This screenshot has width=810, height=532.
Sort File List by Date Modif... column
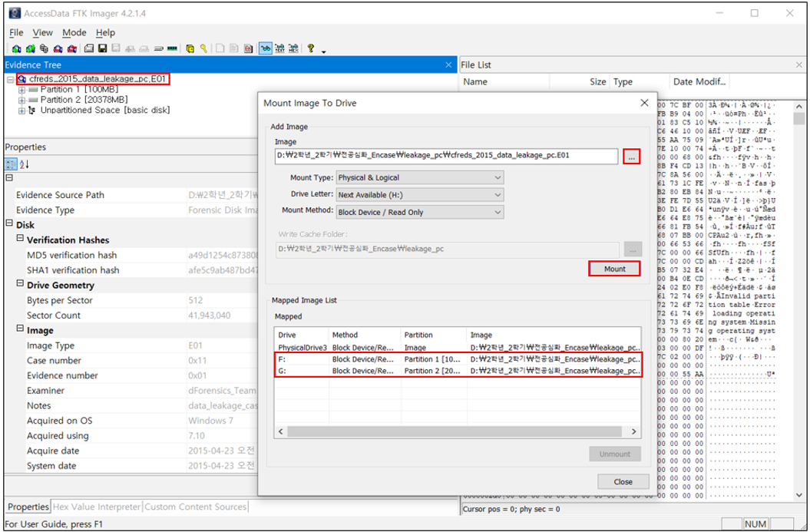(700, 81)
